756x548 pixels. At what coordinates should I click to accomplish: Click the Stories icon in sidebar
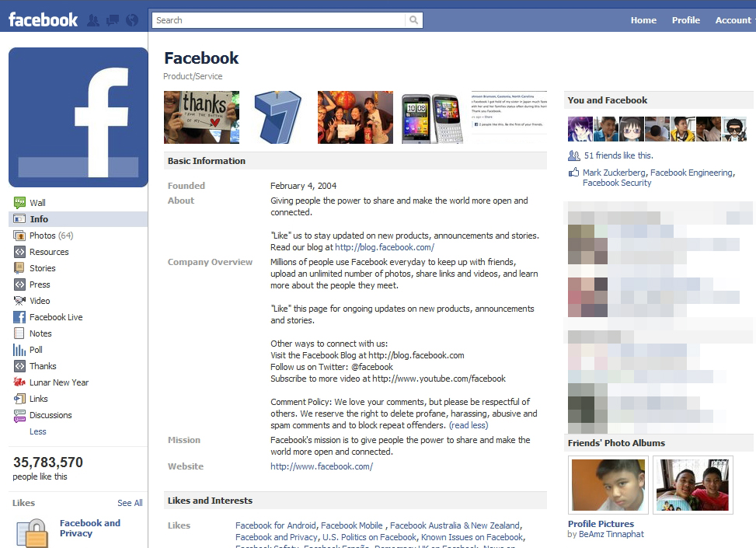coord(19,267)
